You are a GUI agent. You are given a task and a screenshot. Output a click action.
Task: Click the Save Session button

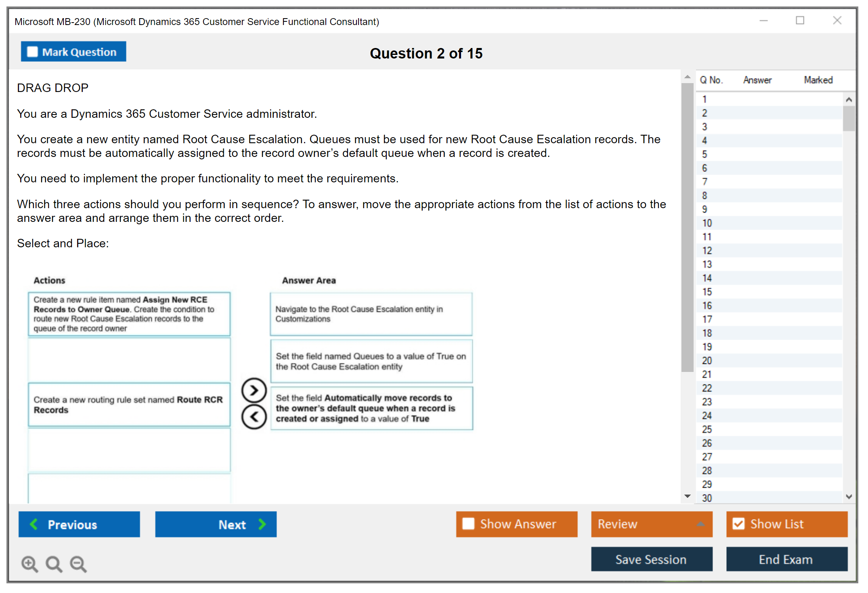651,559
